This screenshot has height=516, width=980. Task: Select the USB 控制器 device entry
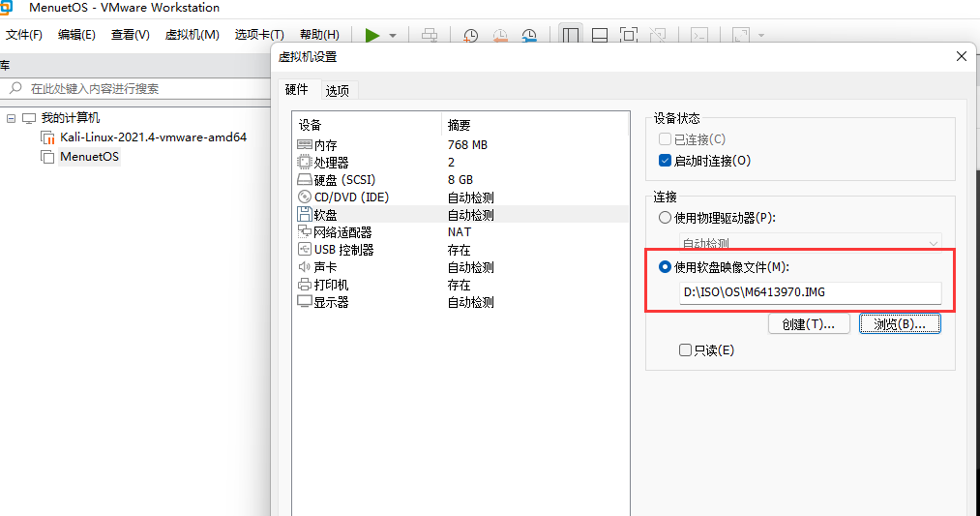coord(342,250)
